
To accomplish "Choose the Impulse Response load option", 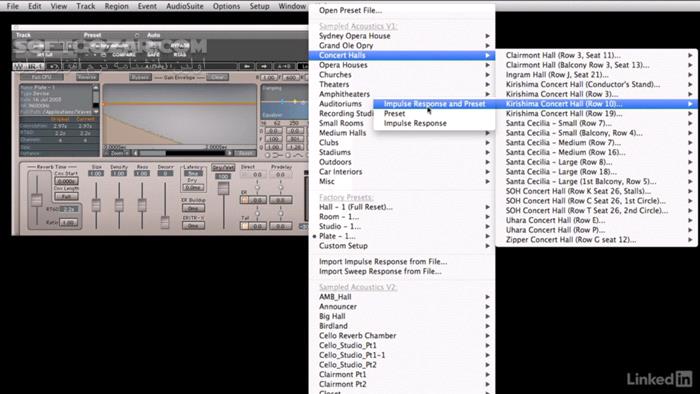I will point(434,124).
